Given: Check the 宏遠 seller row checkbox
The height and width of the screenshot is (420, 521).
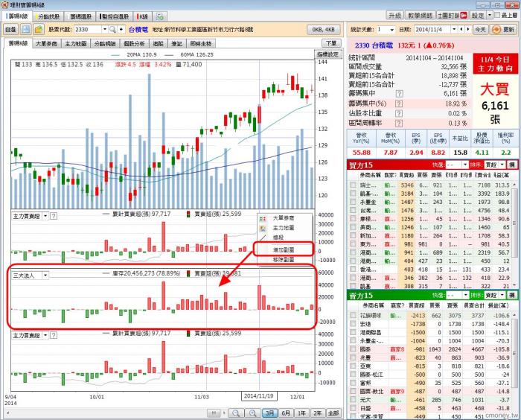Looking at the screenshot, I should pyautogui.click(x=353, y=324).
